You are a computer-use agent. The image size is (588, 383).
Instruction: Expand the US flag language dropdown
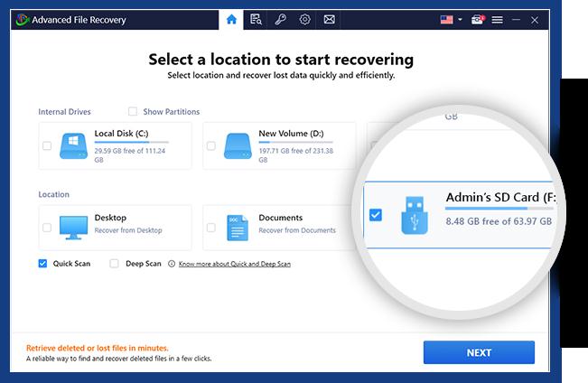point(450,19)
